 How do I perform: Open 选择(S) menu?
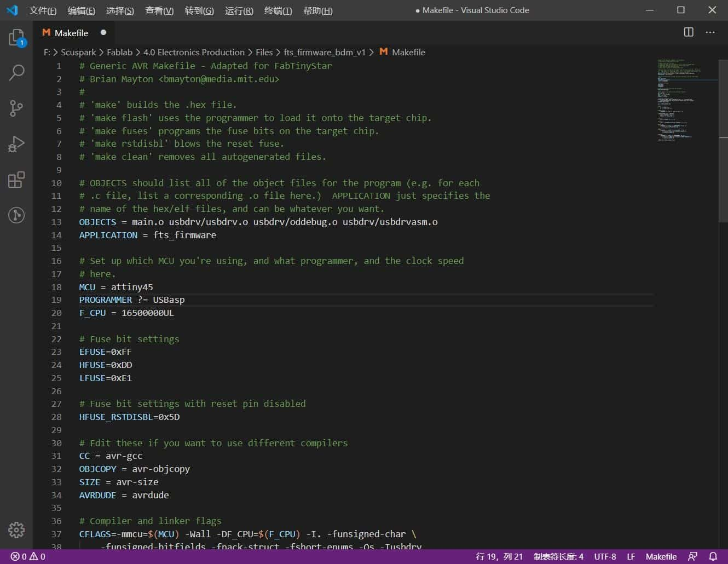pyautogui.click(x=120, y=10)
